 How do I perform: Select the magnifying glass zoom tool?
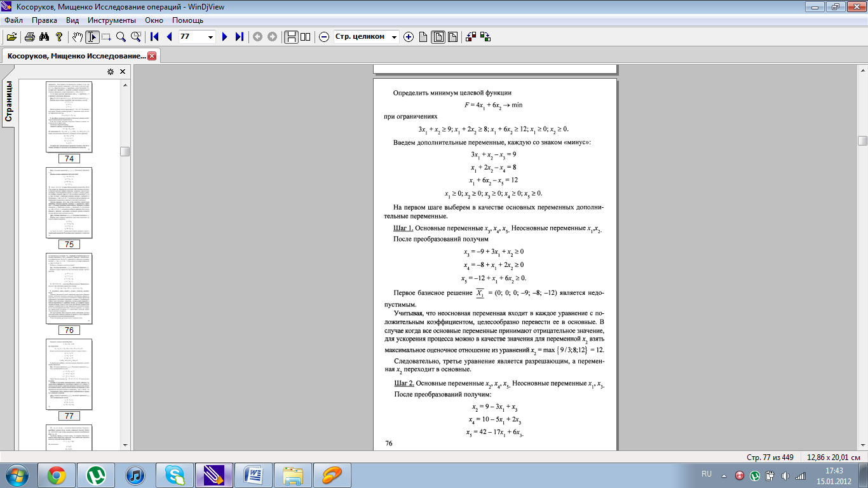click(120, 37)
